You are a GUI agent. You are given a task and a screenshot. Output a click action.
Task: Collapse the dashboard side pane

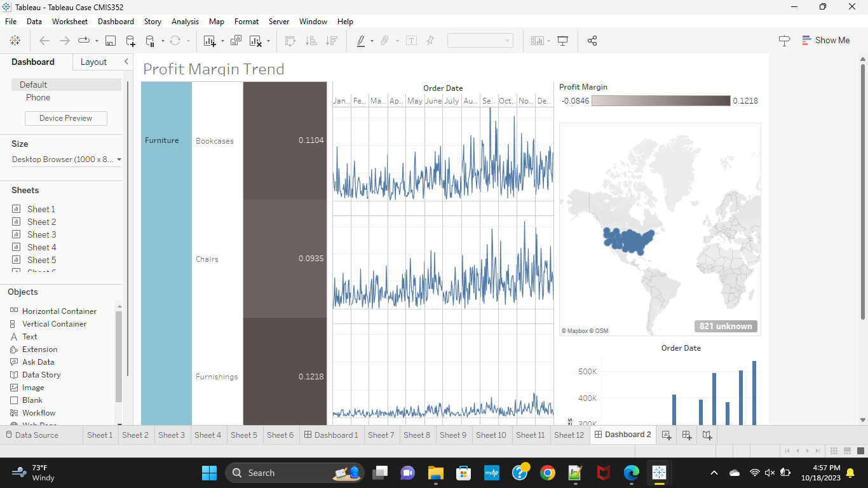point(126,62)
